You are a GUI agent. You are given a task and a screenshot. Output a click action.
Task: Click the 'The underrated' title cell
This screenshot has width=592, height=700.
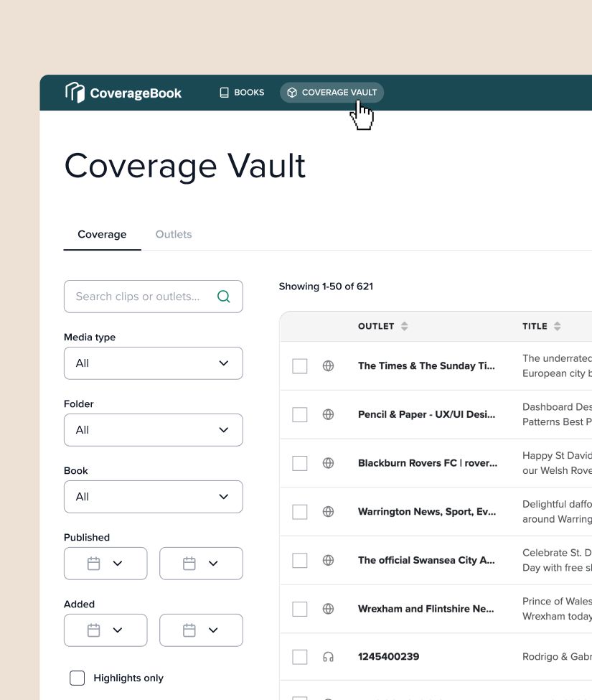pos(558,365)
